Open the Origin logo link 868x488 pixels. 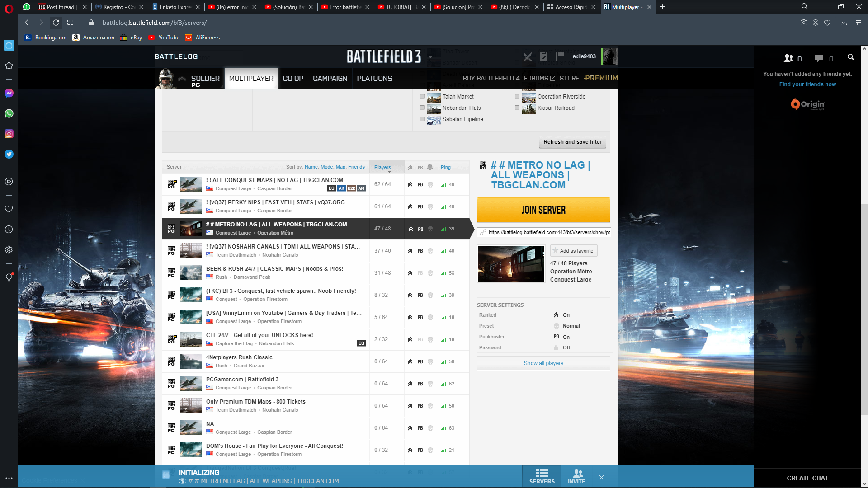coord(807,104)
